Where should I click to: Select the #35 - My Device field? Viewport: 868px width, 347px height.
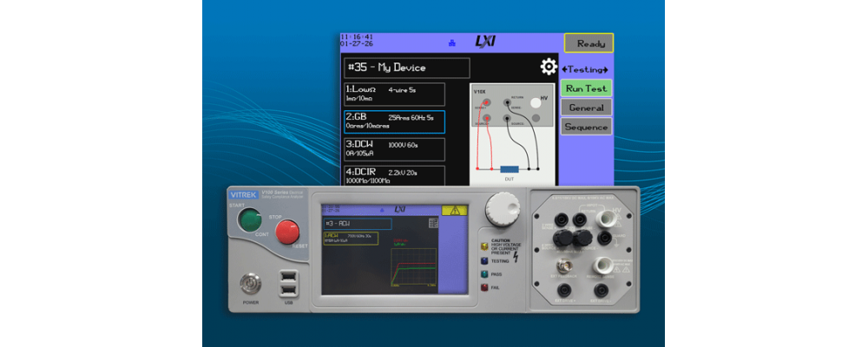click(407, 68)
